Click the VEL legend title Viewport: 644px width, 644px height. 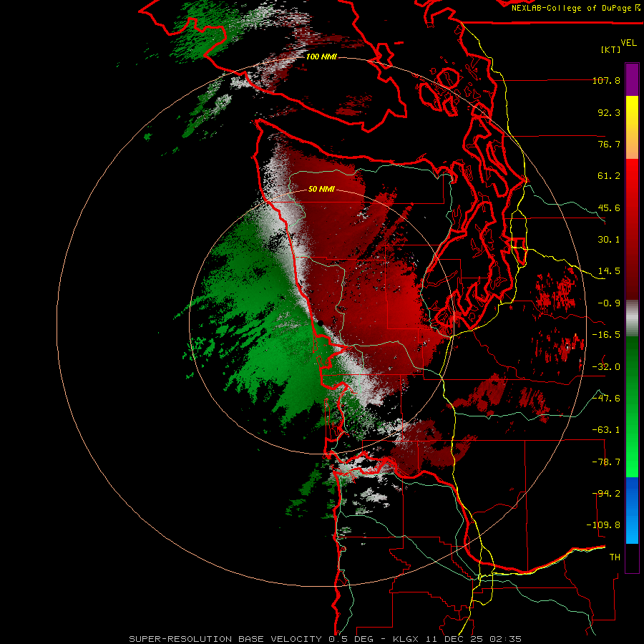(628, 43)
